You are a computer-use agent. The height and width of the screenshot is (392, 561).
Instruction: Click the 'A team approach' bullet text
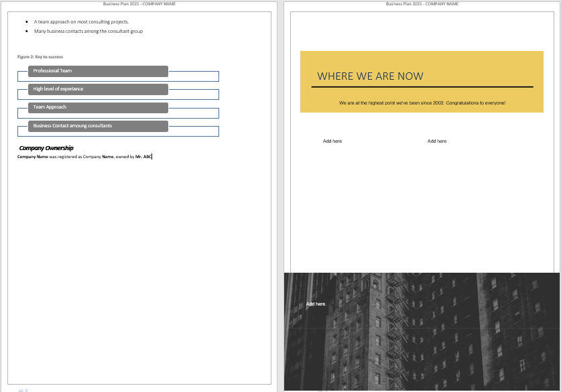coord(81,22)
